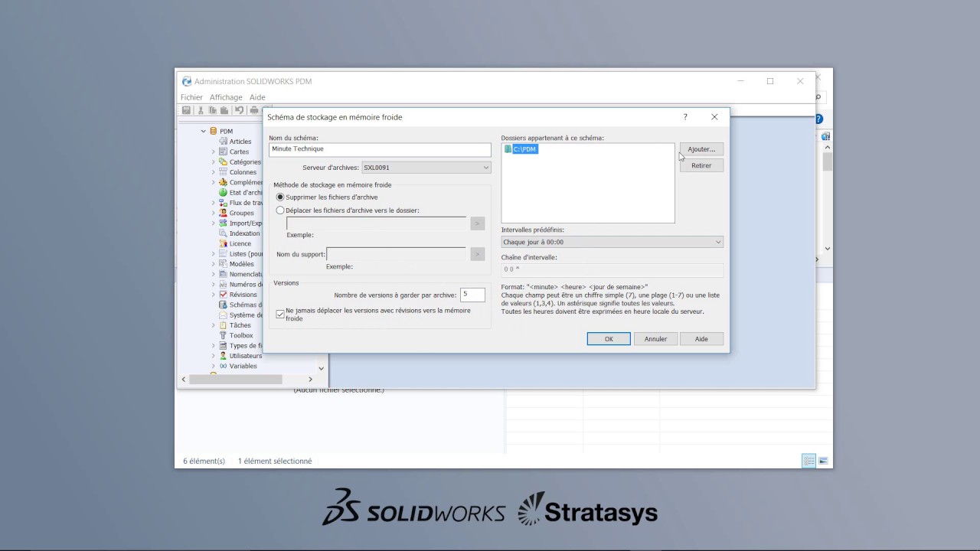Expand the Révisions tree node

pos(214,295)
